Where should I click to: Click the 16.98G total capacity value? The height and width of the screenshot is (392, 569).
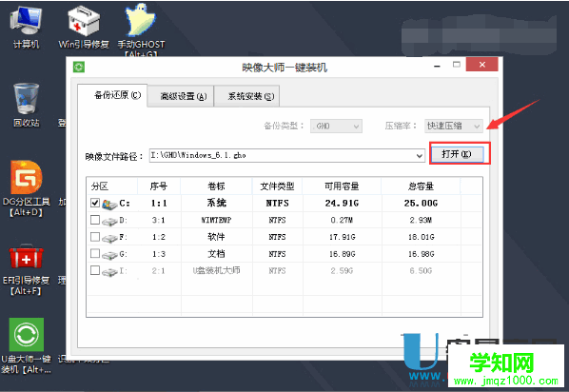[x=421, y=254]
